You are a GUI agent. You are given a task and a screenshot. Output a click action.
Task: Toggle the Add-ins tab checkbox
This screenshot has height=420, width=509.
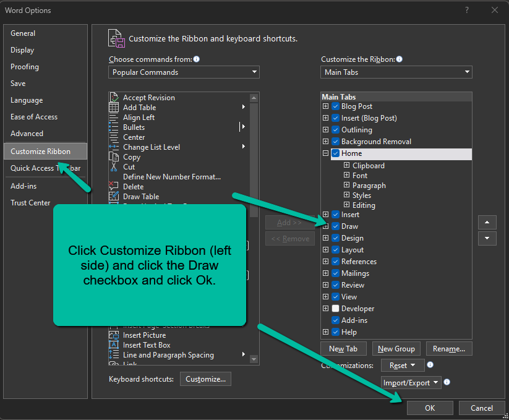click(336, 320)
